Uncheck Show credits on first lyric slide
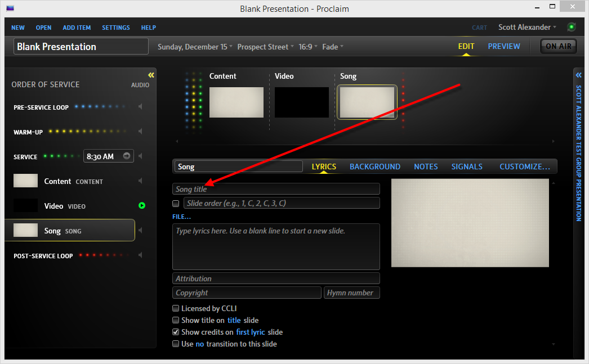 (x=176, y=332)
